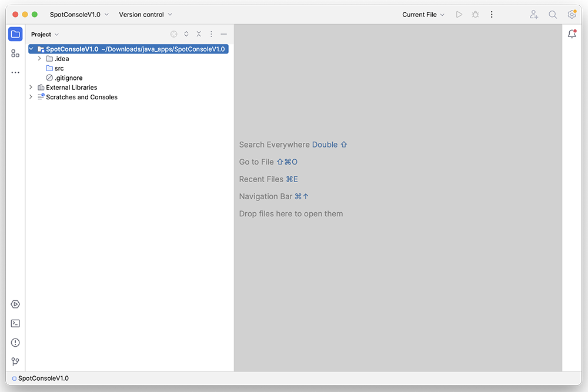Click the Debug bug button
Screen dimensions: 588x392
[475, 15]
